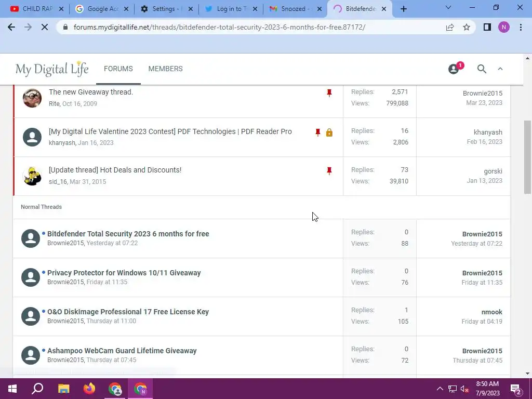Open Privacy Protector for Windows 10/11 Giveaway
The height and width of the screenshot is (399, 532).
click(x=124, y=273)
